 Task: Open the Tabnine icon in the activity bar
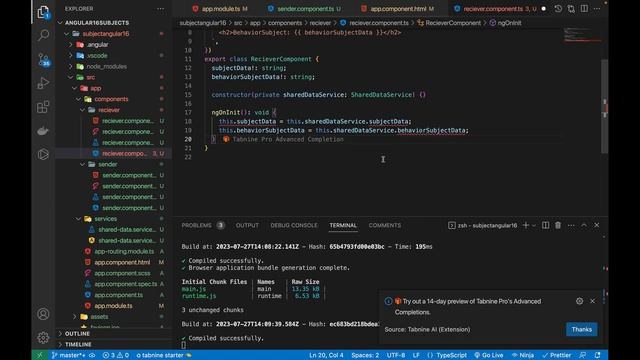[43, 154]
